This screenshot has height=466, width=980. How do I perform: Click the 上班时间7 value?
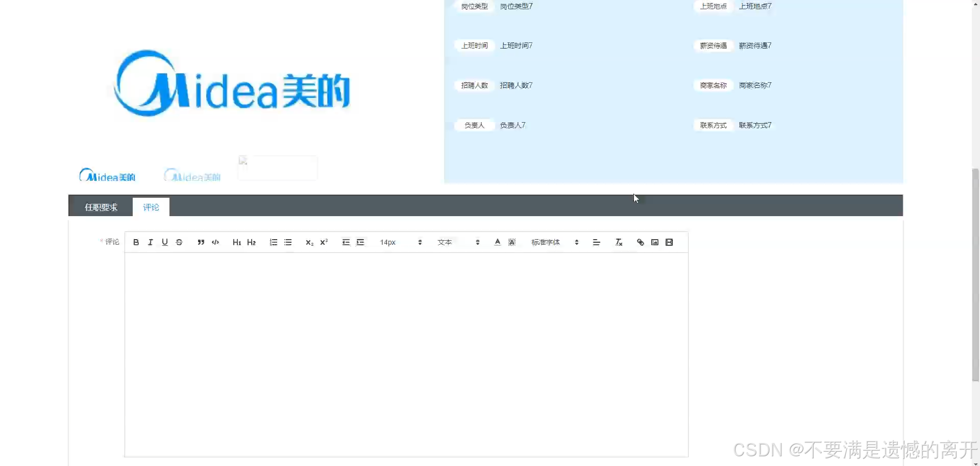click(516, 45)
